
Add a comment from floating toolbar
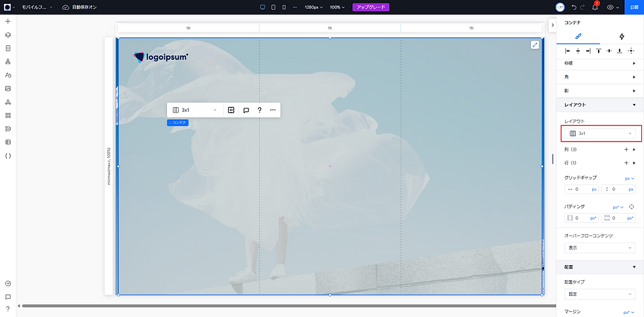[x=246, y=110]
